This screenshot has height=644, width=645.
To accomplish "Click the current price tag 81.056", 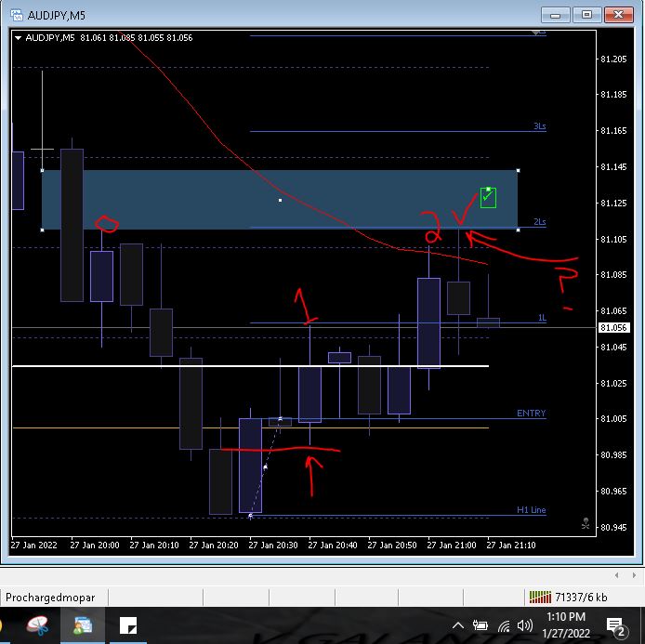I will click(613, 328).
